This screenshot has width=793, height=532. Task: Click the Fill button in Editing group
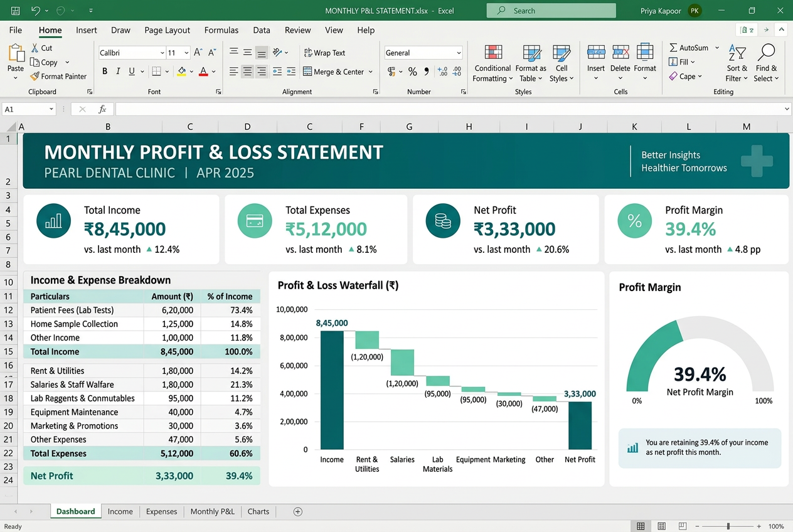click(681, 62)
